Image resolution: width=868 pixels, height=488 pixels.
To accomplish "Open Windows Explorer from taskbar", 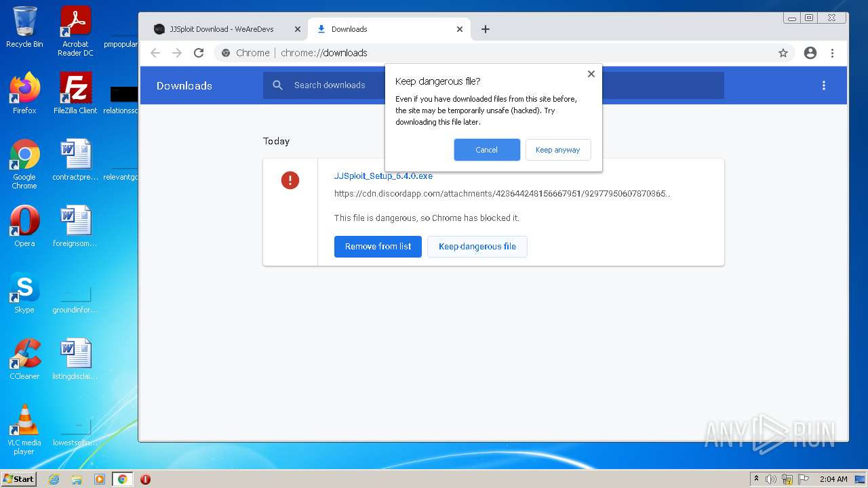I will (x=77, y=479).
